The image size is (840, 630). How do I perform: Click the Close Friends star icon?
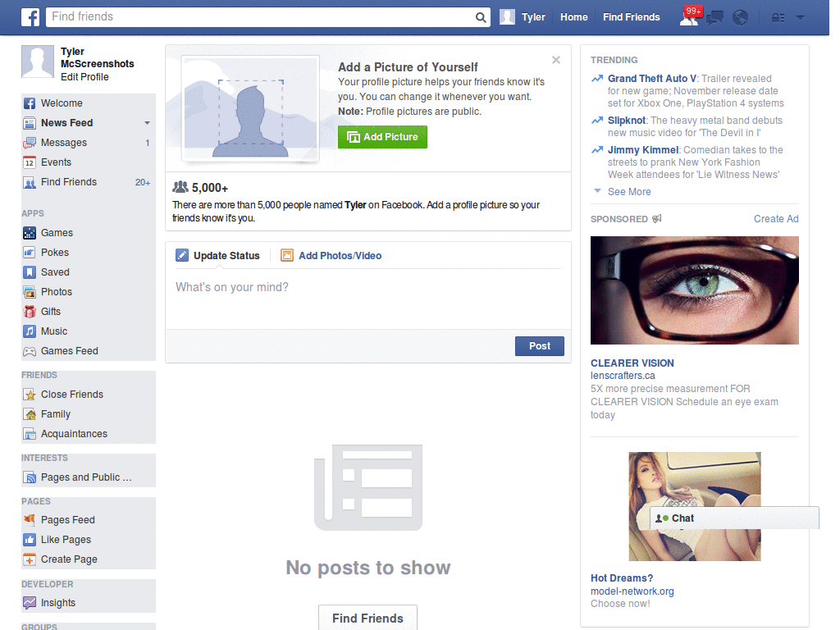[30, 395]
